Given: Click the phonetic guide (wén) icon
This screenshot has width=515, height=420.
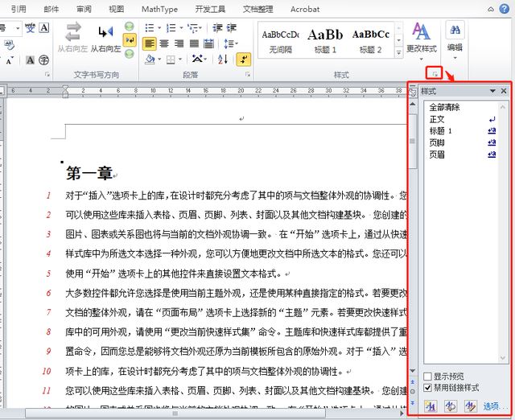Looking at the screenshot, I should point(30,28).
